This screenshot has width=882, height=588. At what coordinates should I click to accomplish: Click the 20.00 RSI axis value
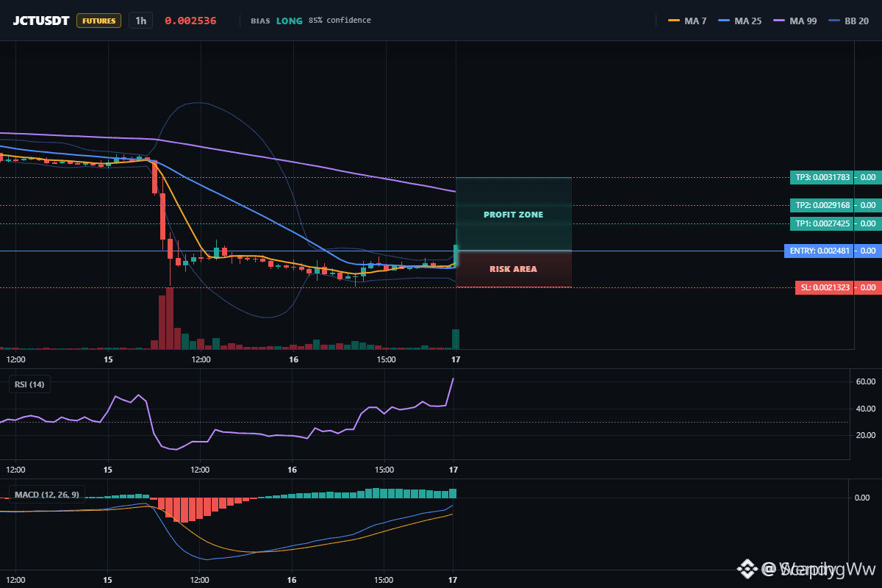tap(866, 435)
